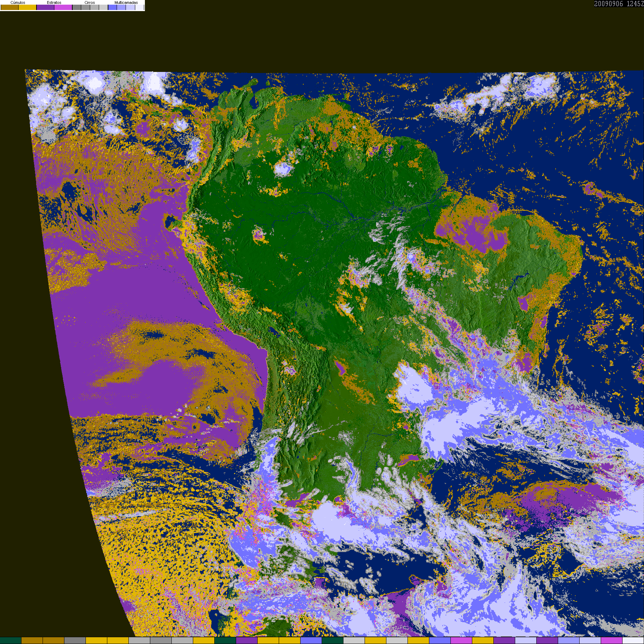
Task: Select the second blue Multicamadas legend swatch
Action: click(121, 7)
